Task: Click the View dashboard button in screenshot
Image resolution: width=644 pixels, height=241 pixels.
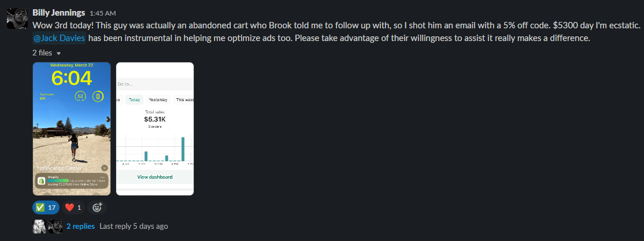Action: 155,177
